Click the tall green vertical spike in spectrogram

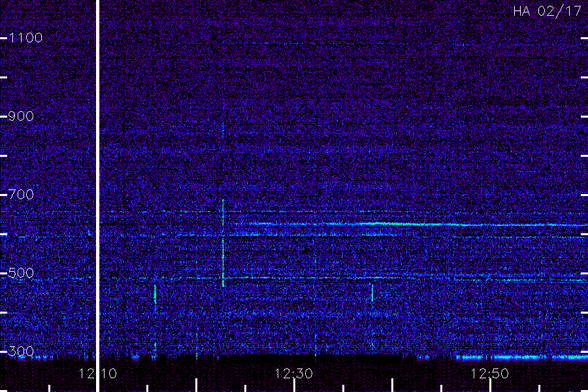(x=223, y=243)
